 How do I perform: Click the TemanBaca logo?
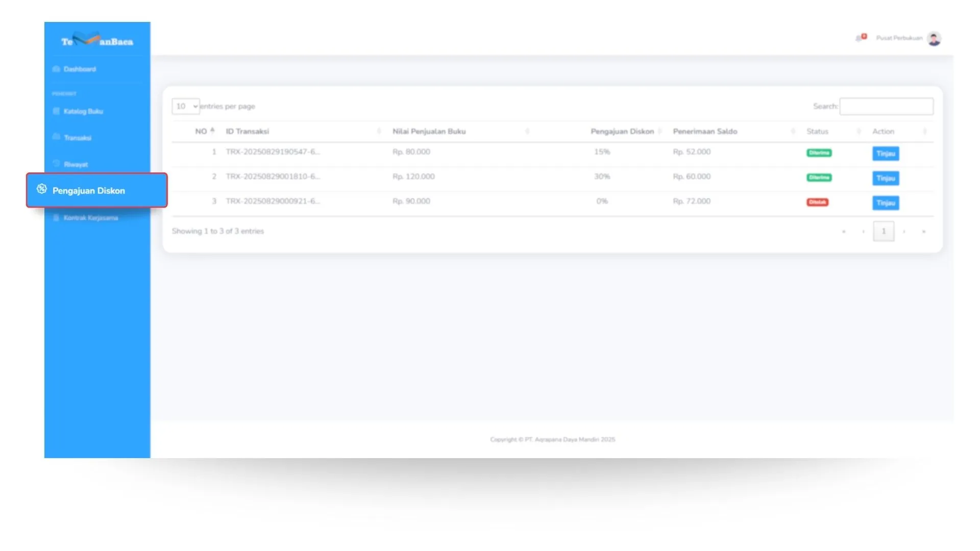[97, 40]
